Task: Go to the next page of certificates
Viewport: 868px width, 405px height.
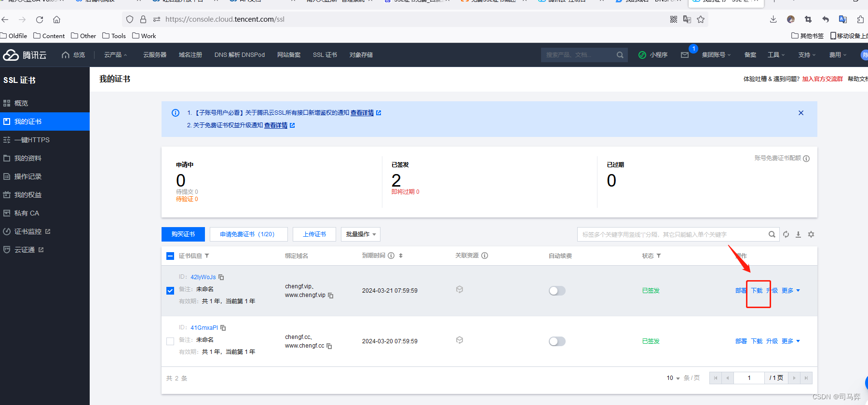Action: [794, 378]
